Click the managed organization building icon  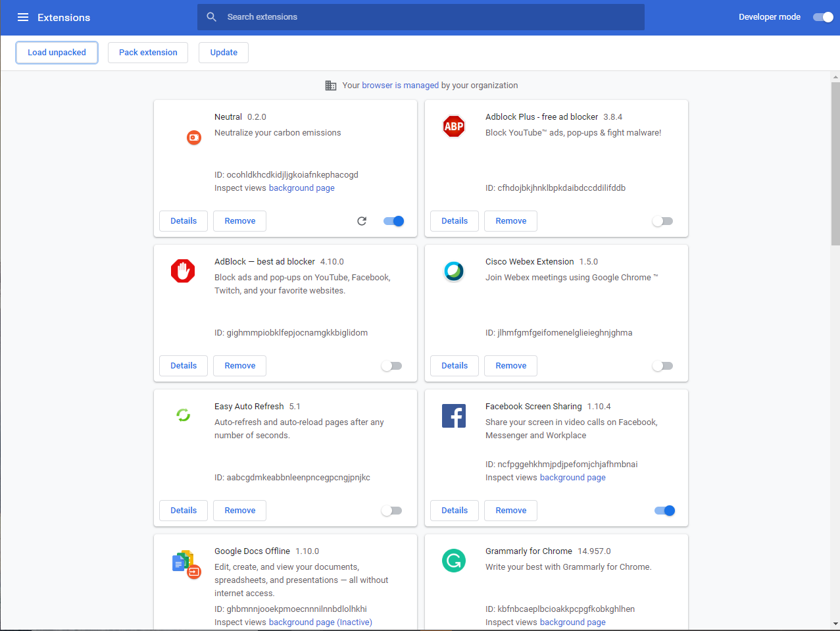[331, 86]
